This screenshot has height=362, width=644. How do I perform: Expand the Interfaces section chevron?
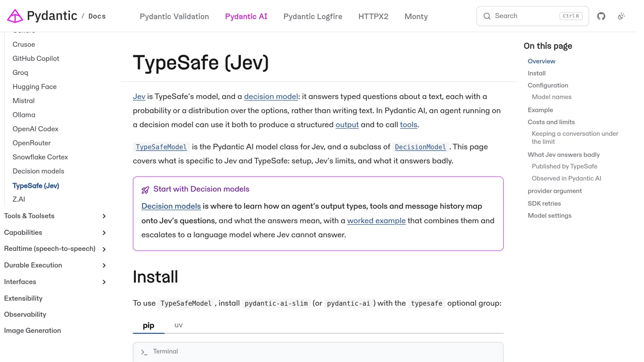point(104,282)
